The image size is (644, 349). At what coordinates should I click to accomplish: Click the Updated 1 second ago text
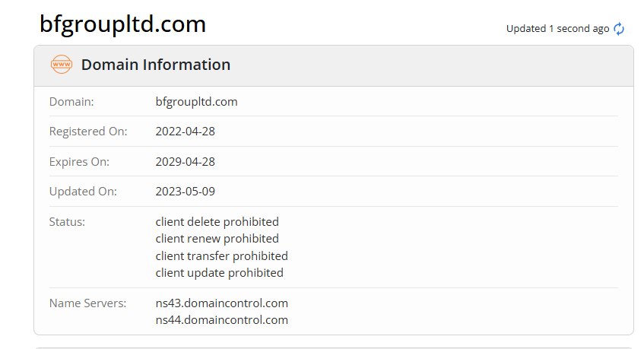[557, 29]
